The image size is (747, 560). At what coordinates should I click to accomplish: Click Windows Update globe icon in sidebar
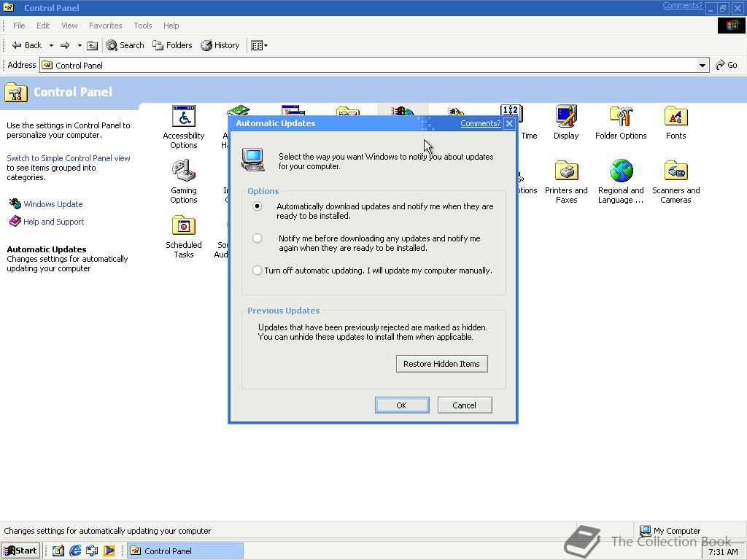pyautogui.click(x=15, y=204)
